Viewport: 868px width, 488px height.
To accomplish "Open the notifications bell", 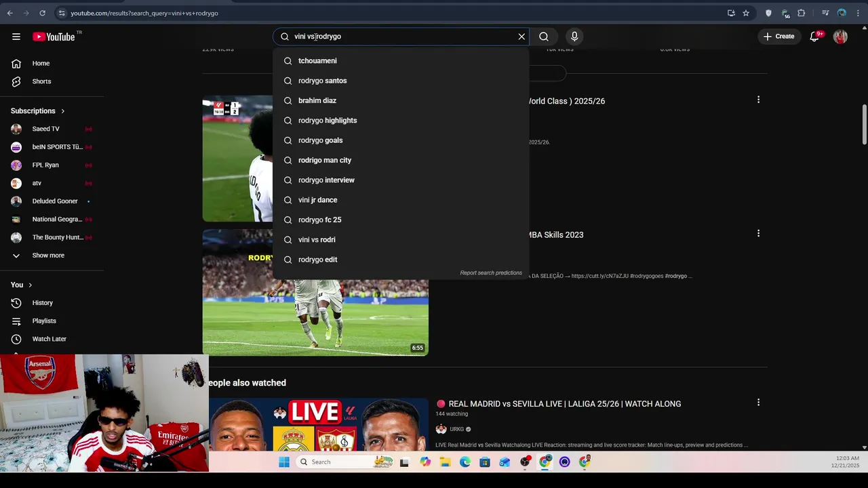I will point(814,37).
